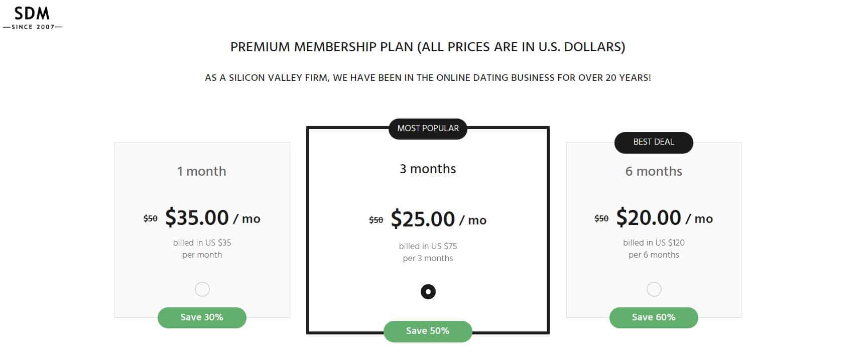
Task: Click the 6 months plan title
Action: coord(654,171)
